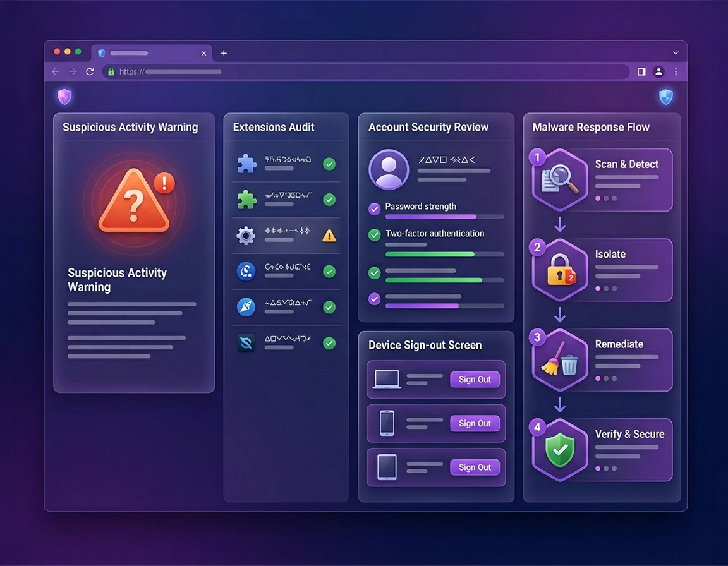This screenshot has width=728, height=566.
Task: Toggle the fourth purple security checkmark
Action: (374, 299)
